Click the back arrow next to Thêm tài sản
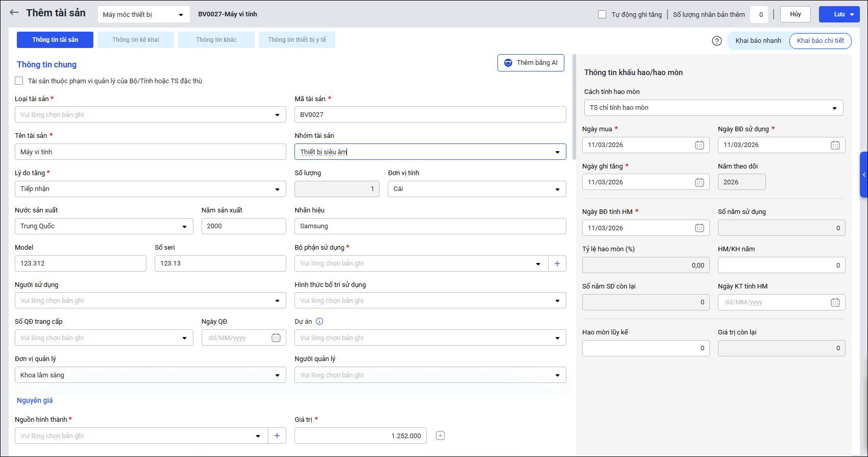The image size is (868, 457). [14, 13]
